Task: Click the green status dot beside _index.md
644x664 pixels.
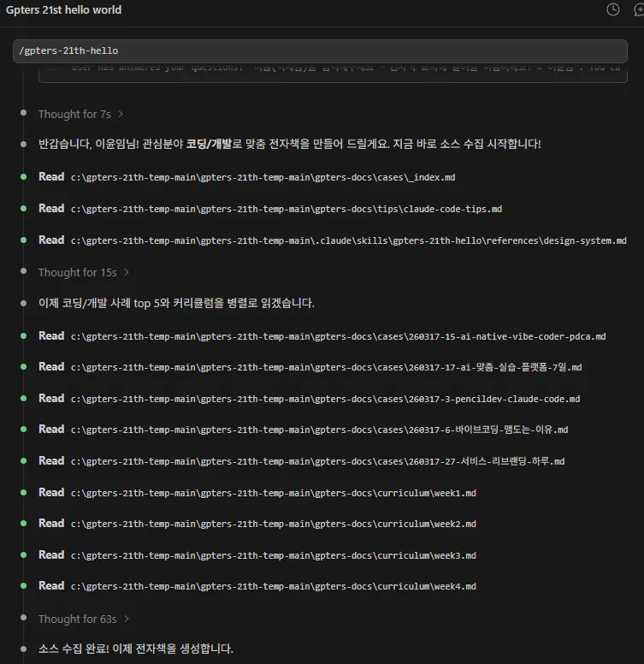Action: pyautogui.click(x=24, y=176)
